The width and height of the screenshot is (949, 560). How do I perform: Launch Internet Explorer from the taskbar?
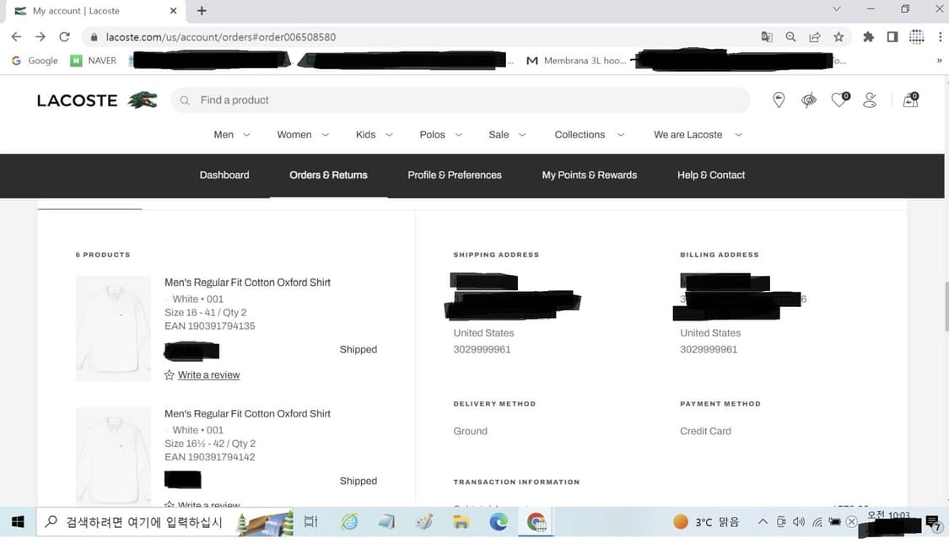(x=349, y=522)
